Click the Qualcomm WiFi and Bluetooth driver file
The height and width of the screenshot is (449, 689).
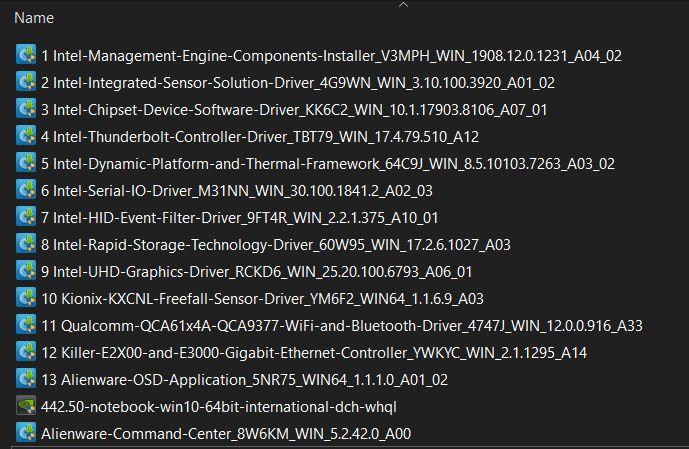pyautogui.click(x=342, y=326)
